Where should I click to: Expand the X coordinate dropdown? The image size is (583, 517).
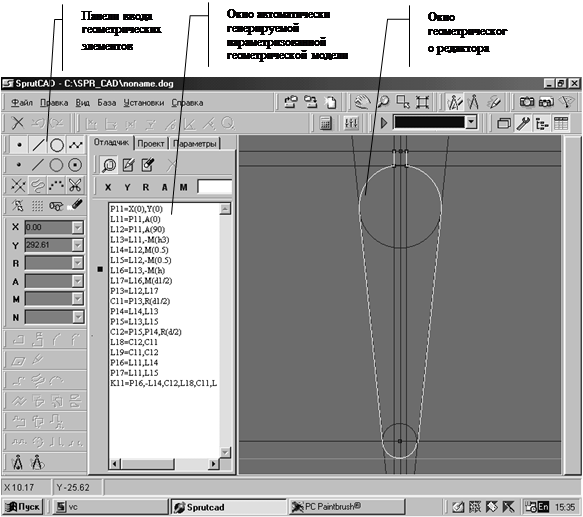[x=78, y=227]
